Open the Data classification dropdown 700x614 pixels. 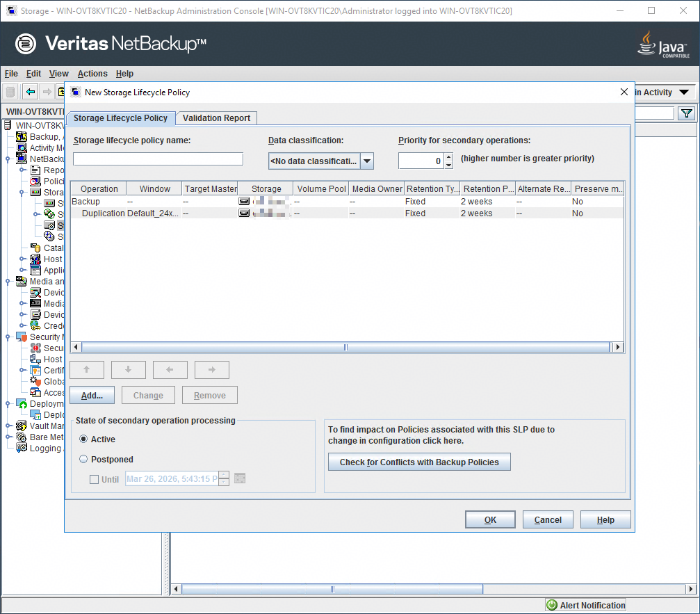tap(367, 161)
